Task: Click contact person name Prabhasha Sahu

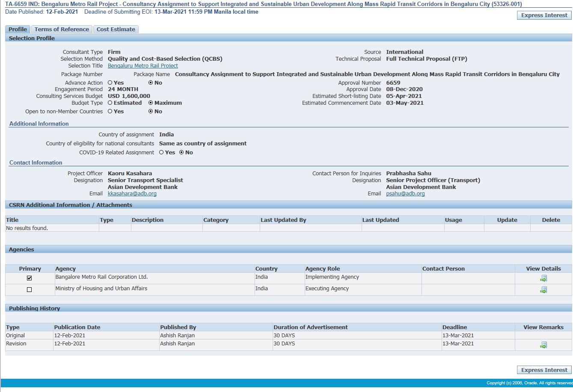Action: tap(409, 173)
